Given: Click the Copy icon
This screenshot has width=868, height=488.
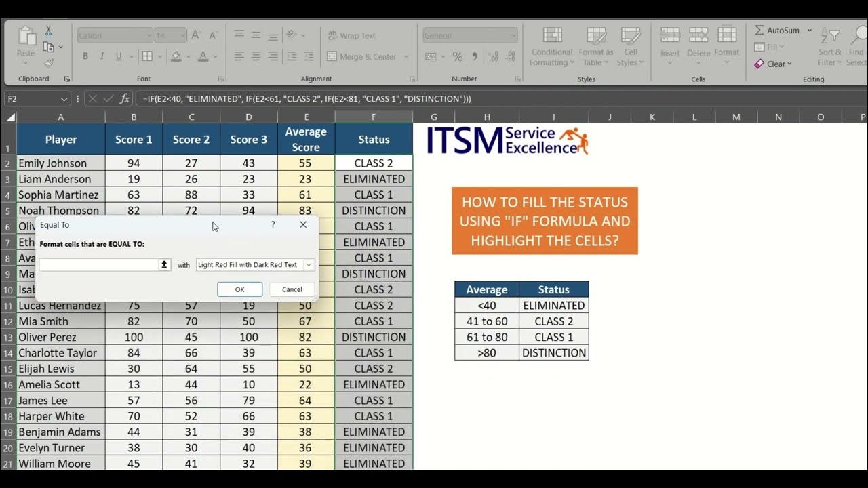Looking at the screenshot, I should [x=48, y=47].
